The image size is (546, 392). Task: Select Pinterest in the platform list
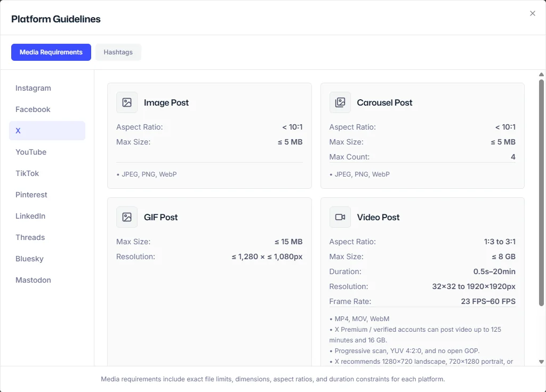[x=47, y=195]
